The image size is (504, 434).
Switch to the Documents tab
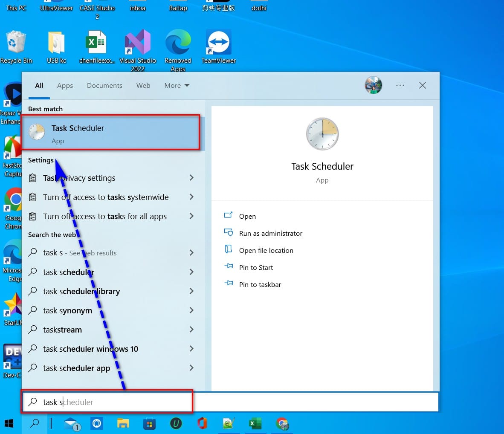pos(104,86)
